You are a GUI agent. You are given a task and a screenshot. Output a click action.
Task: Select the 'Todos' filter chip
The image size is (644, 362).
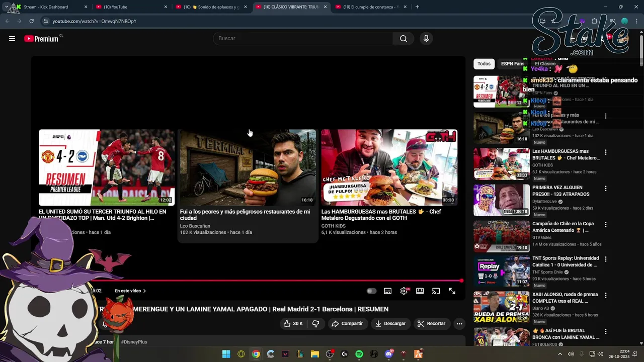click(x=484, y=64)
